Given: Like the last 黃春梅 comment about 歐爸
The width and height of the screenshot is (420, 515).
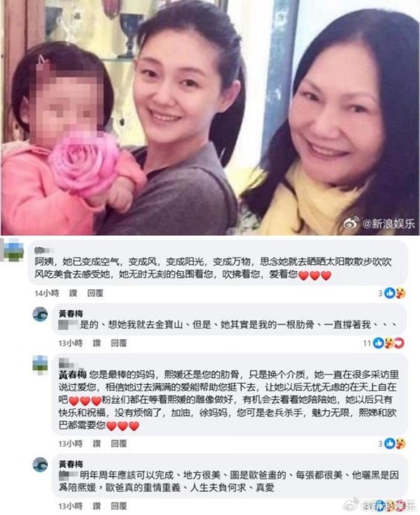Looking at the screenshot, I should tap(97, 506).
